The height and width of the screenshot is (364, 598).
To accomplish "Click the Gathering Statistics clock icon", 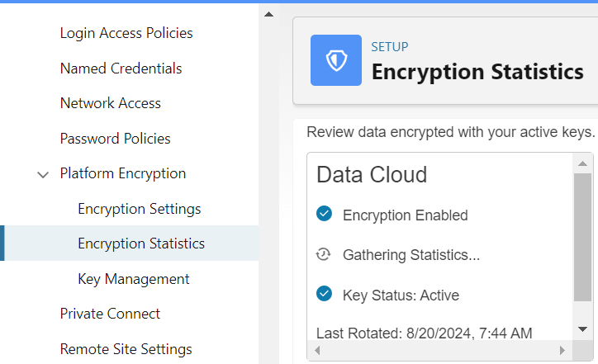I will [x=324, y=254].
